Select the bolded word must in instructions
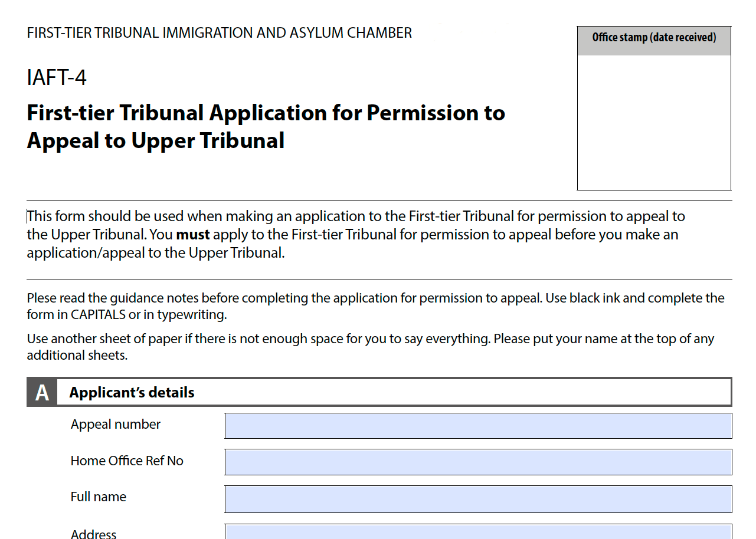Viewport: 756px width, 539px height. [x=195, y=234]
